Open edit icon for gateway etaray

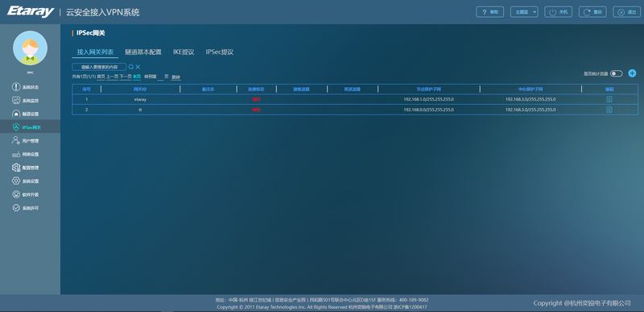tap(609, 99)
